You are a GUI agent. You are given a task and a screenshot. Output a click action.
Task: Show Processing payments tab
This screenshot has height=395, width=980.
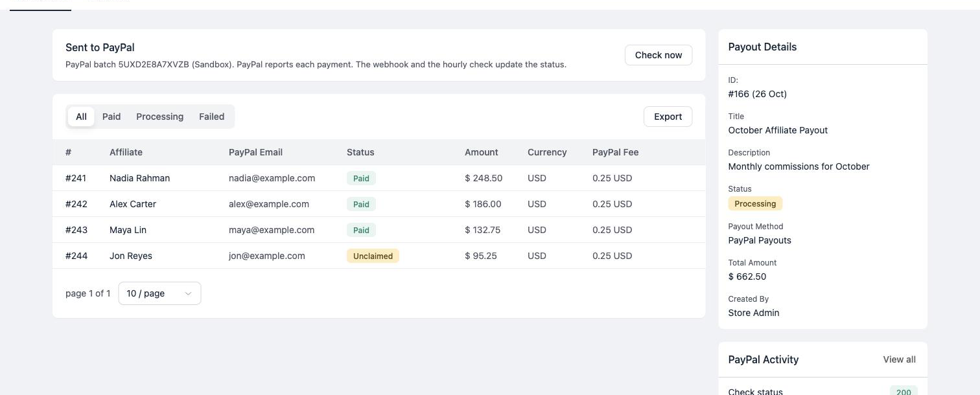159,117
